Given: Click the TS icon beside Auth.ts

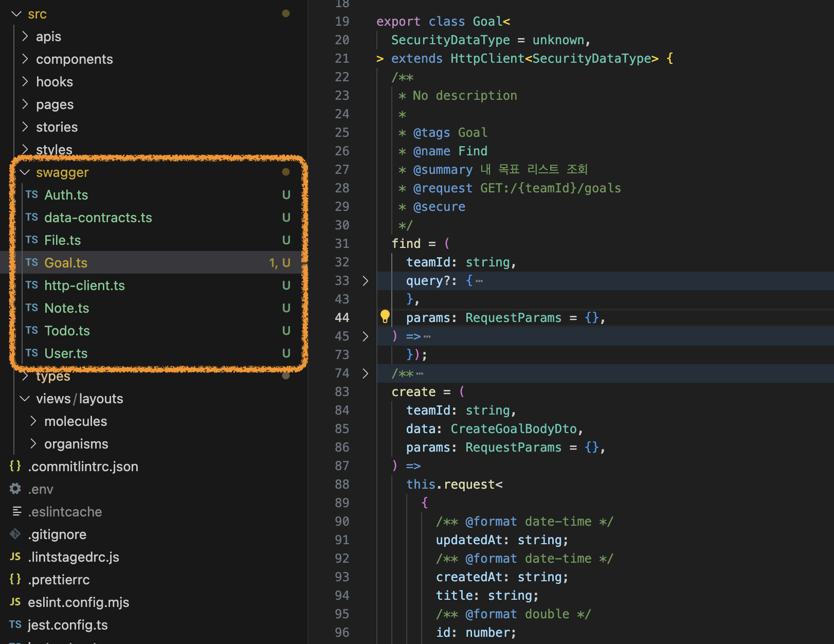Looking at the screenshot, I should click(x=32, y=194).
